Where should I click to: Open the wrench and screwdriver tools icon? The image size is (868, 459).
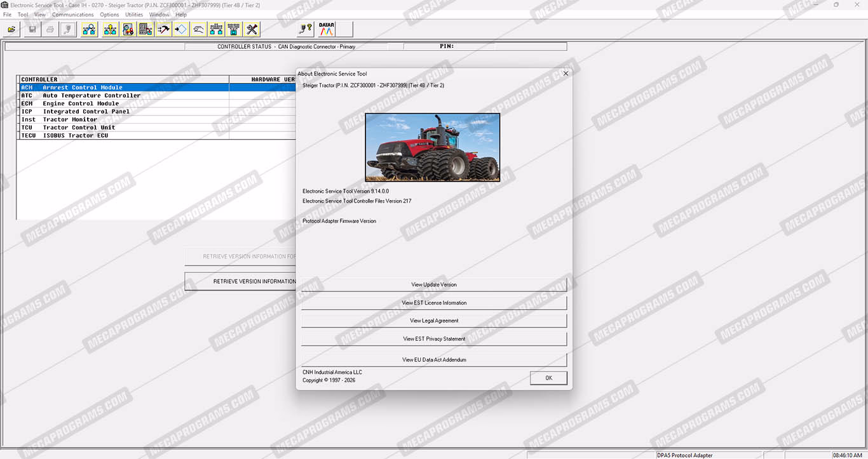click(x=252, y=29)
